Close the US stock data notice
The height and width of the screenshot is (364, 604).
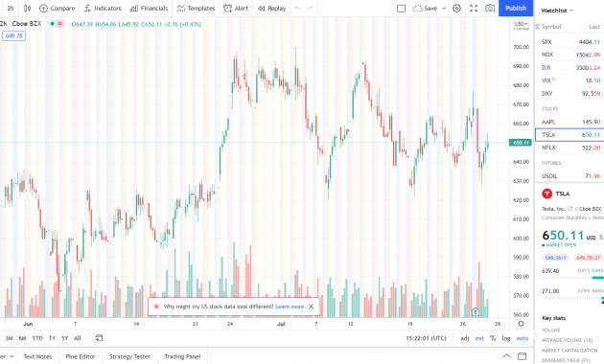pyautogui.click(x=312, y=307)
